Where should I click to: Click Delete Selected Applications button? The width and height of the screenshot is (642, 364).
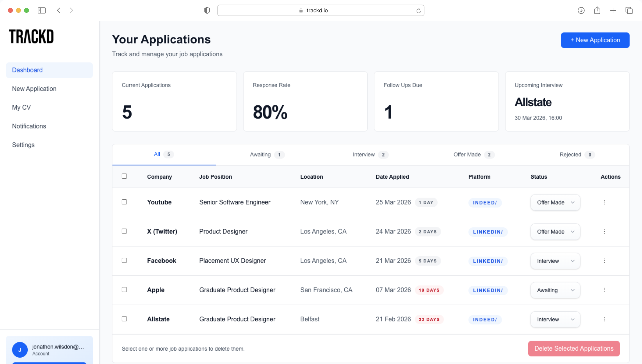click(573, 348)
